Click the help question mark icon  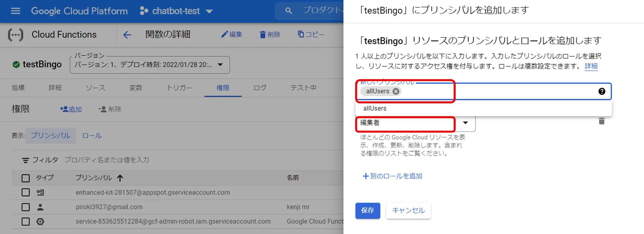(601, 91)
